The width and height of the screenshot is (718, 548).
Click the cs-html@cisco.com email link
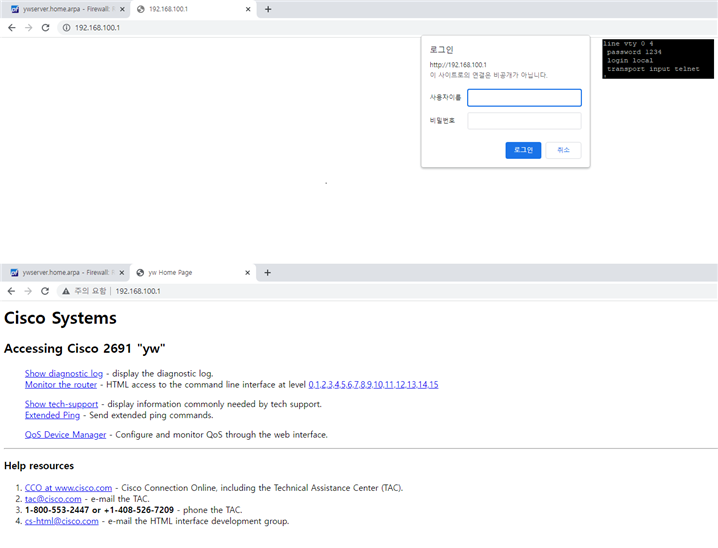61,521
